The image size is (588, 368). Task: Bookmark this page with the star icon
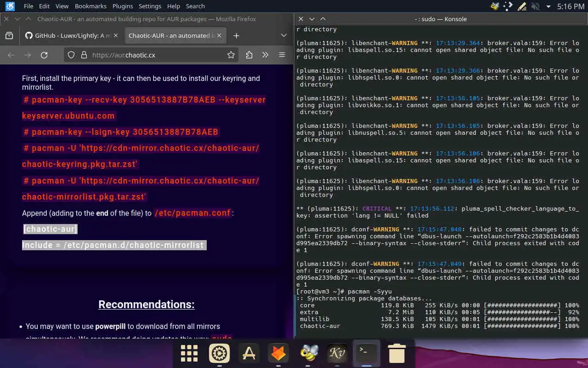click(231, 55)
